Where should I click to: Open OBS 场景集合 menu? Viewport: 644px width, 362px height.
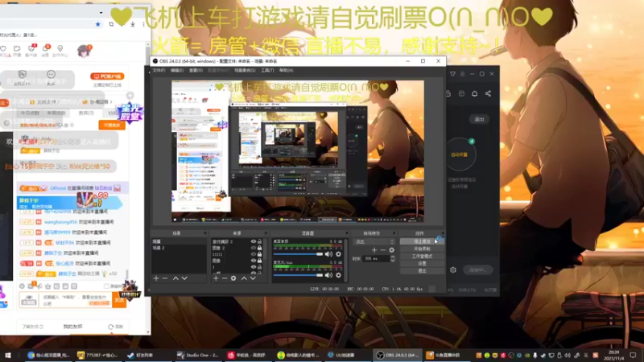[245, 71]
